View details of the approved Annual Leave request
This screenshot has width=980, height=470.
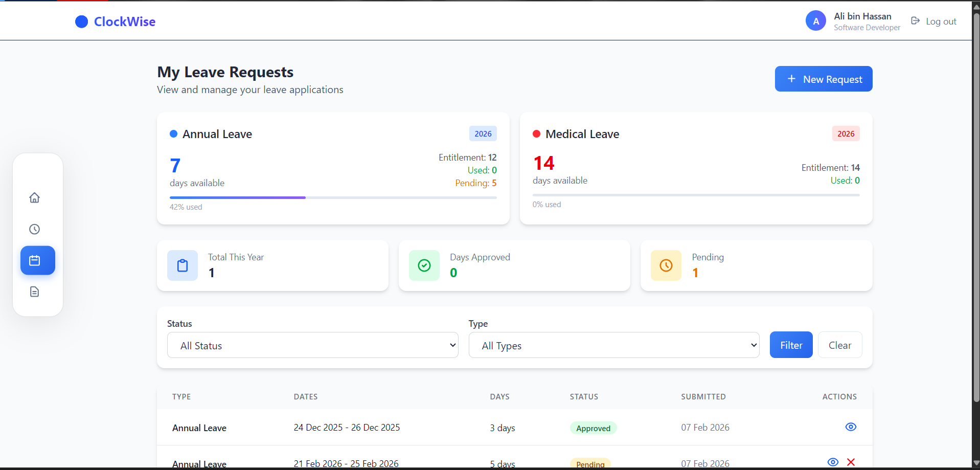click(851, 427)
